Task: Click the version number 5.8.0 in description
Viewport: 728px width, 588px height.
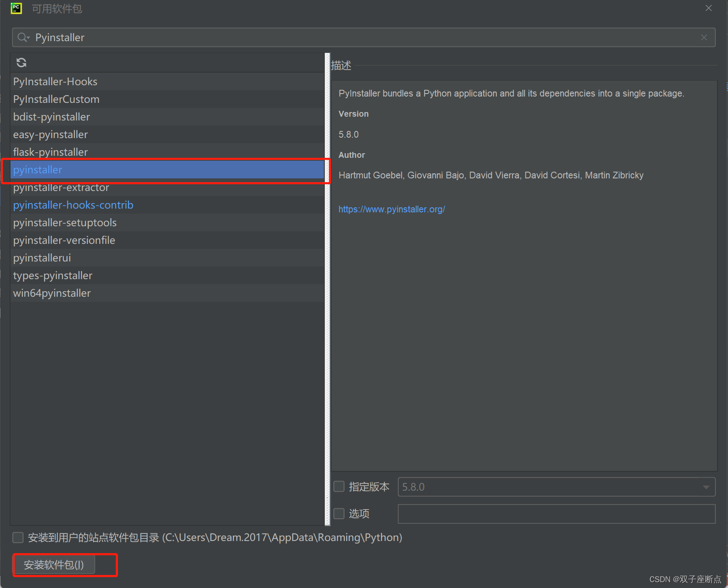Action: 349,134
